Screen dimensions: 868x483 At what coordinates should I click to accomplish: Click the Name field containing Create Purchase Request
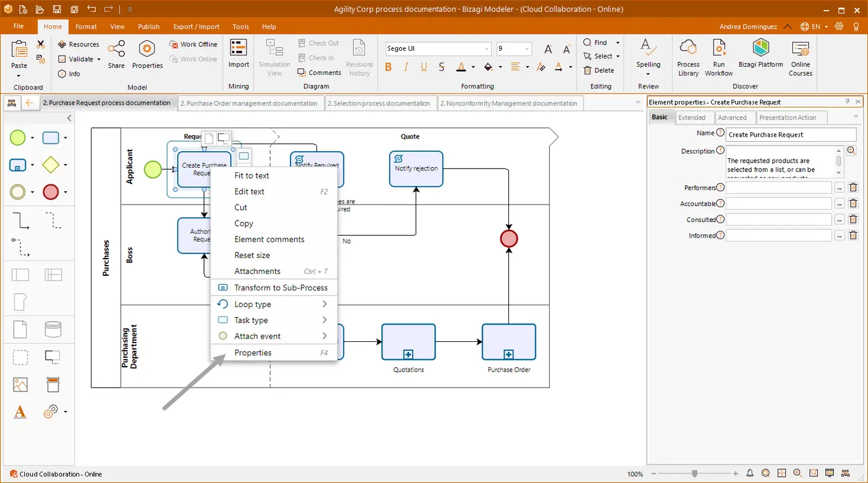coord(791,135)
